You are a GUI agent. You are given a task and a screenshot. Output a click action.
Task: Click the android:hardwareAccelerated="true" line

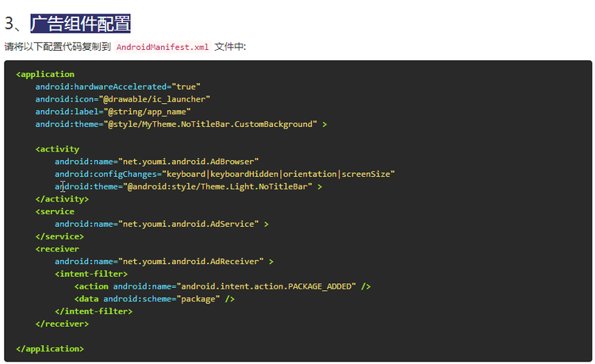(117, 86)
